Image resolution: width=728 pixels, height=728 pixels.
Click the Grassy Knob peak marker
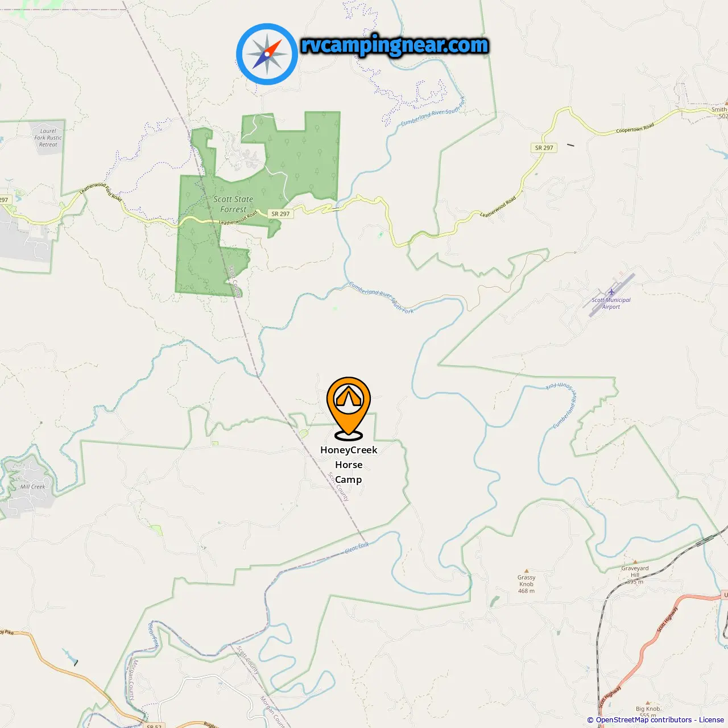click(x=527, y=570)
